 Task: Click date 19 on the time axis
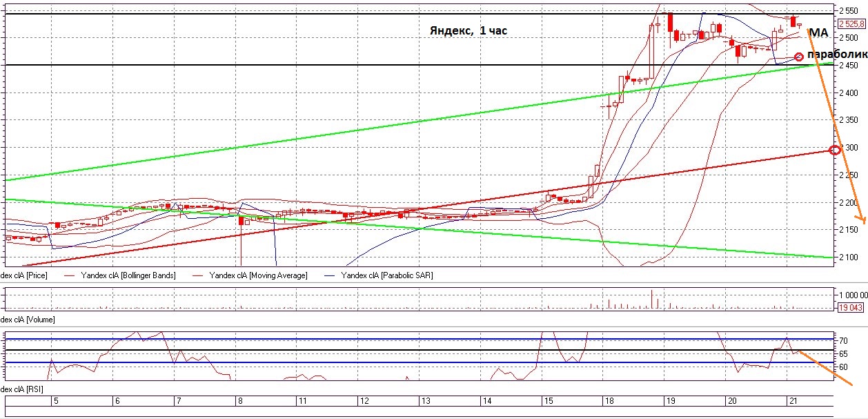click(x=669, y=401)
